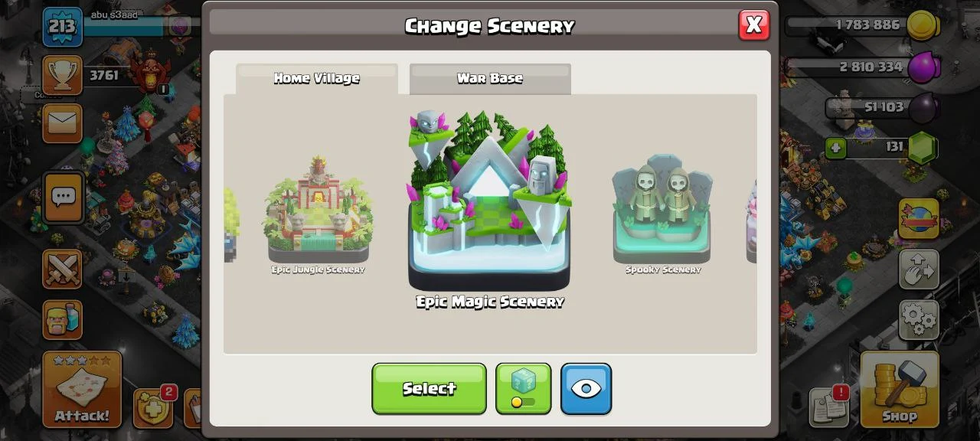Open the notes icon with red alert
The height and width of the screenshot is (441, 980).
tap(829, 407)
